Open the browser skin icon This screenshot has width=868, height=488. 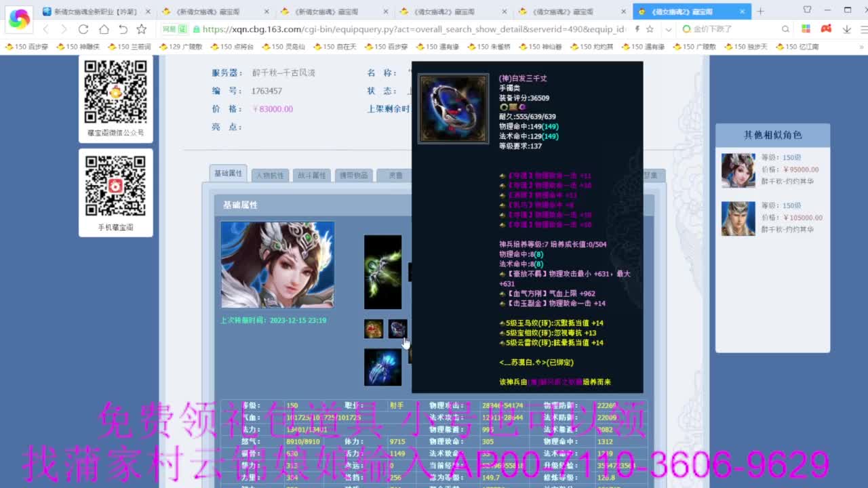(x=807, y=9)
